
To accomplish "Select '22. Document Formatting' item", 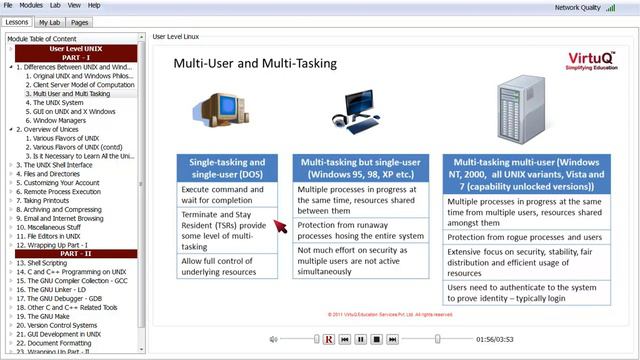I will [54, 343].
